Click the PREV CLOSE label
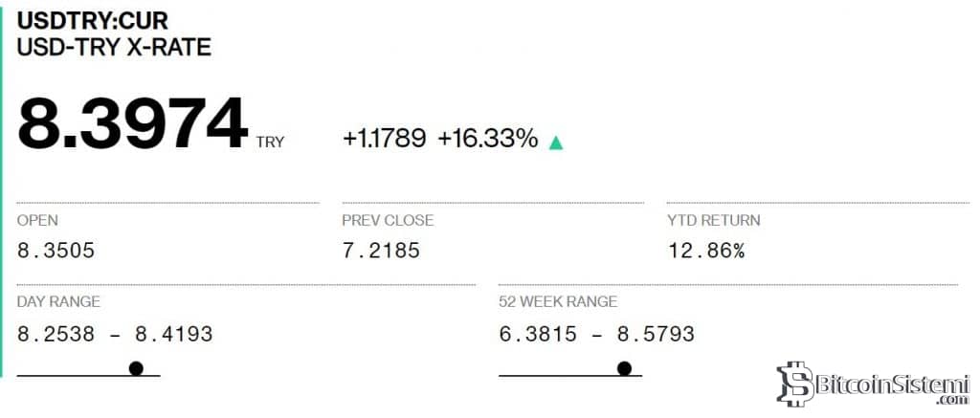980x418 pixels. 388,220
